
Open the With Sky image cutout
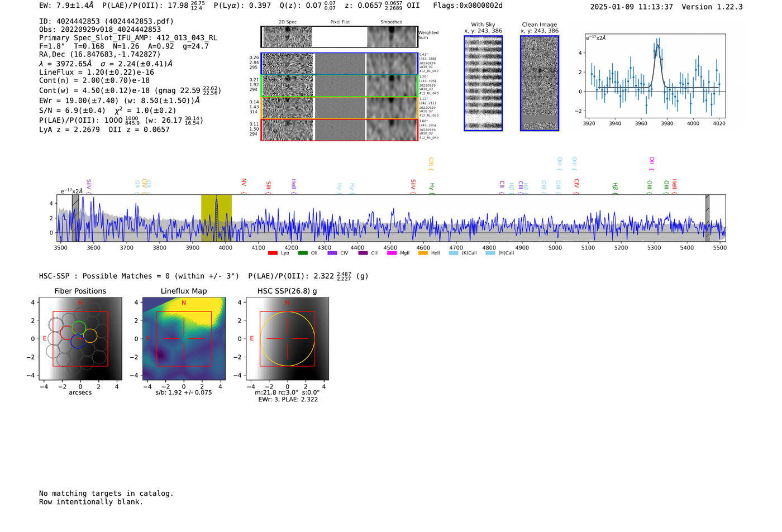point(483,83)
